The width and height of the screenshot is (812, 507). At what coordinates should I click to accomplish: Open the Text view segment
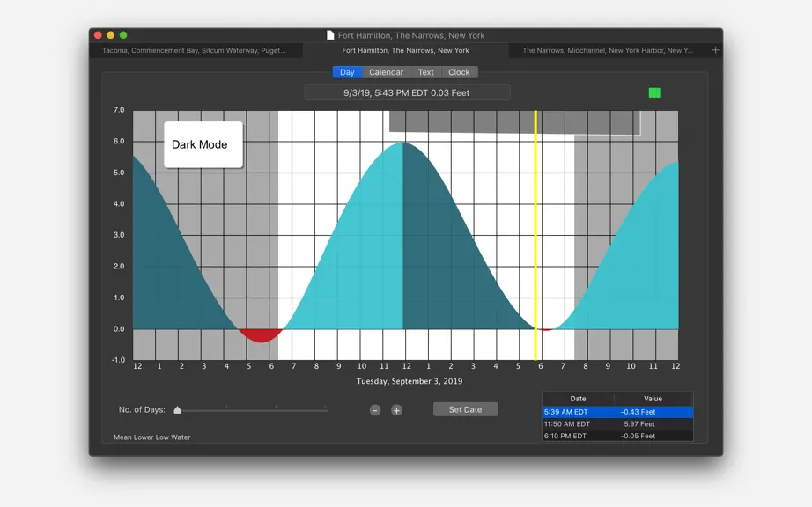[425, 72]
